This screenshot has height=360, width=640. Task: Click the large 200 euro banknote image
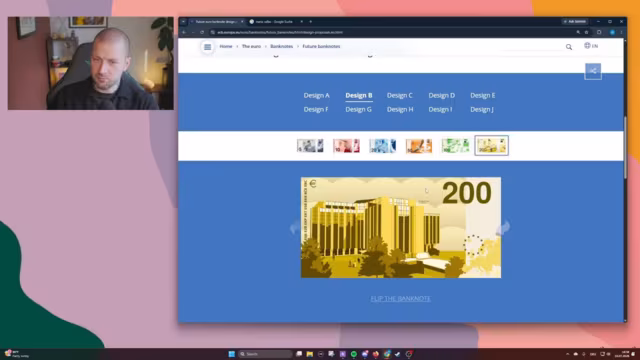point(401,228)
